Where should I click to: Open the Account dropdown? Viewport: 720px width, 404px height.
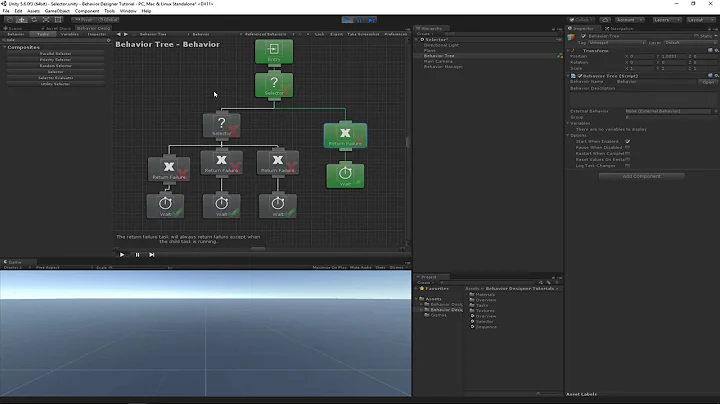tap(629, 20)
